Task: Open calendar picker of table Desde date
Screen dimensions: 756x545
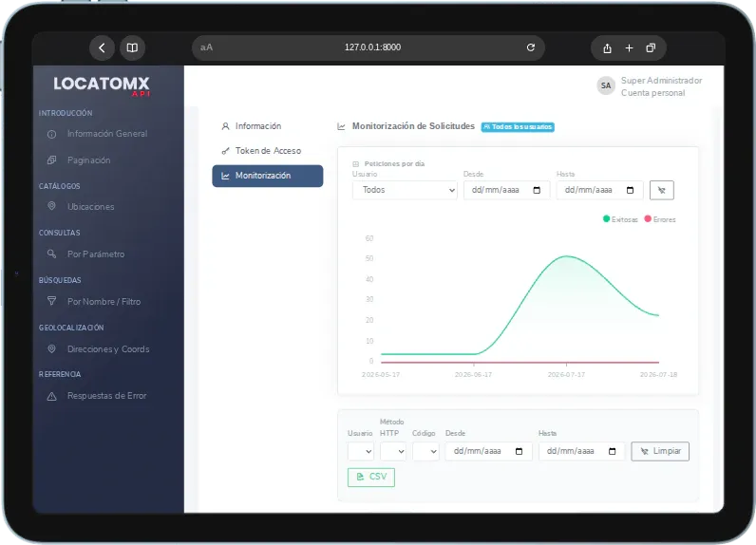Action: tap(519, 452)
